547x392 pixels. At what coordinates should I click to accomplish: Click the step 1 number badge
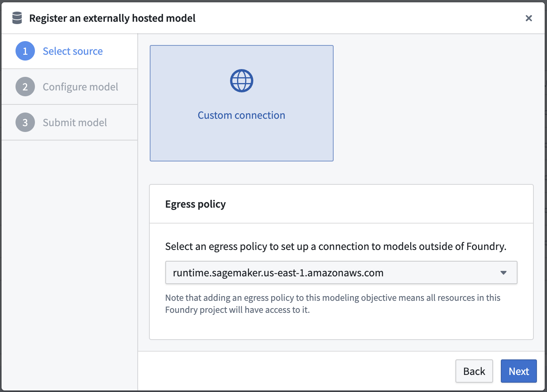pos(25,51)
